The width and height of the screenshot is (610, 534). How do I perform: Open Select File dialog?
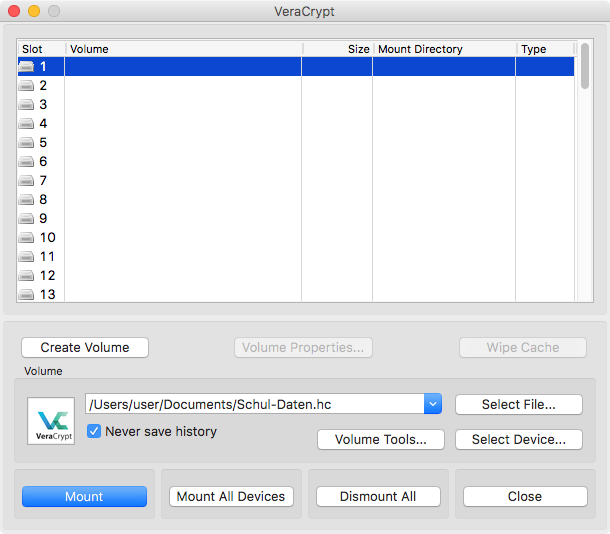(519, 404)
